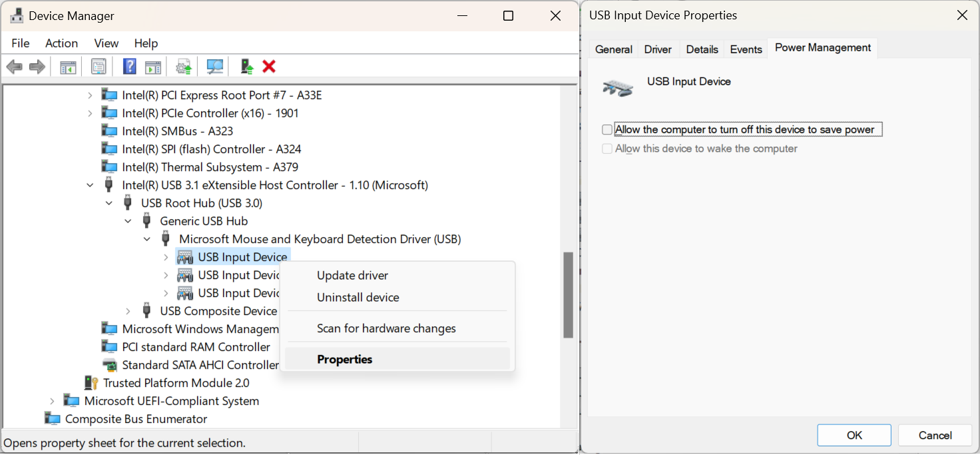Collapse Intel(R) USB 3.1 eXtensible Host Controller node
The width and height of the screenshot is (980, 455).
(x=91, y=185)
